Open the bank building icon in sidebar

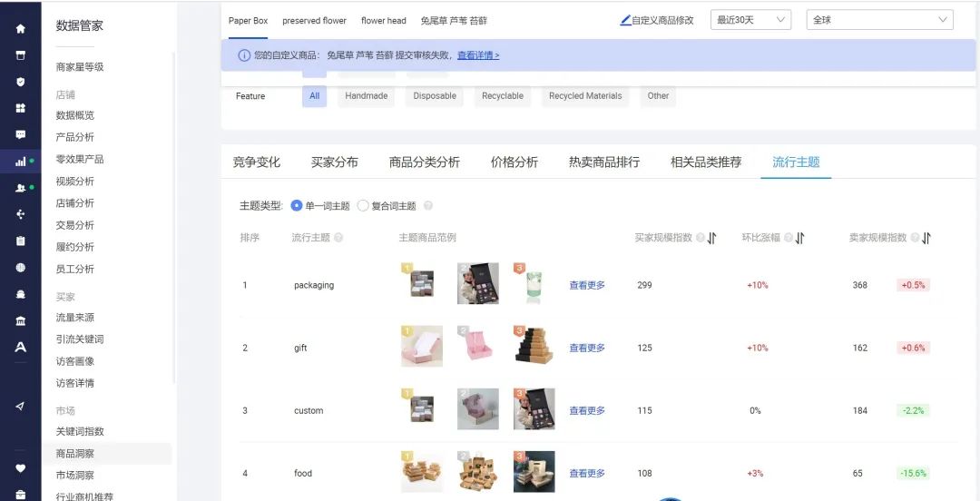coord(21,321)
